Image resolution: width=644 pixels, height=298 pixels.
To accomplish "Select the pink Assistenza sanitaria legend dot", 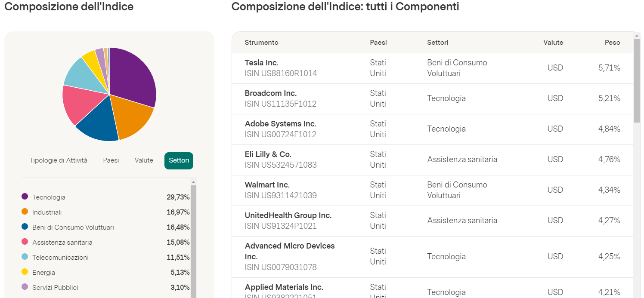I will (25, 242).
